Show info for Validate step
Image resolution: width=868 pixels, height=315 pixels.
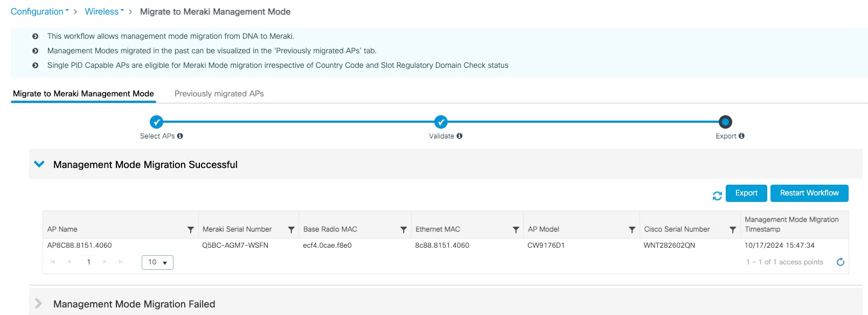point(460,136)
